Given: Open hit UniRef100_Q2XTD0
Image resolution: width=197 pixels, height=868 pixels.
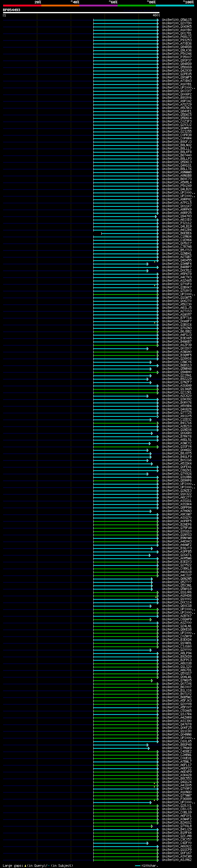Looking at the screenshot, I should 177,23.
